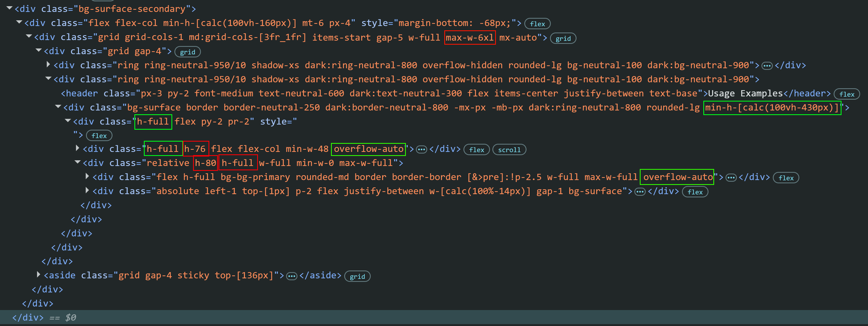Toggle flex badge next to header element
Viewport: 868px width, 326px height.
(846, 94)
